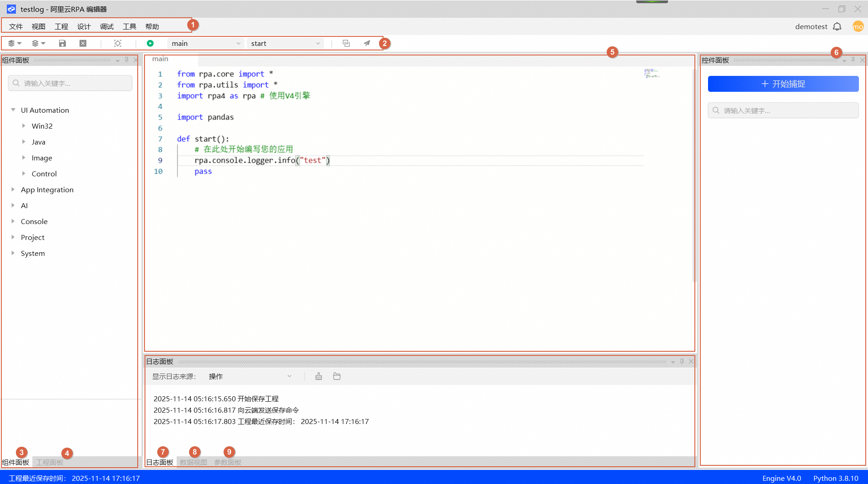This screenshot has width=868, height=484.
Task: Click the overlapping squares toolbar icon
Action: 346,43
